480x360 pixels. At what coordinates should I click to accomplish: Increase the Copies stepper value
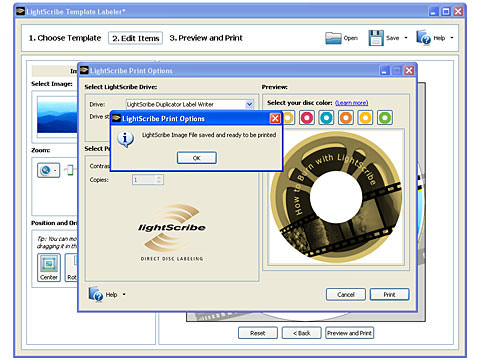159,177
